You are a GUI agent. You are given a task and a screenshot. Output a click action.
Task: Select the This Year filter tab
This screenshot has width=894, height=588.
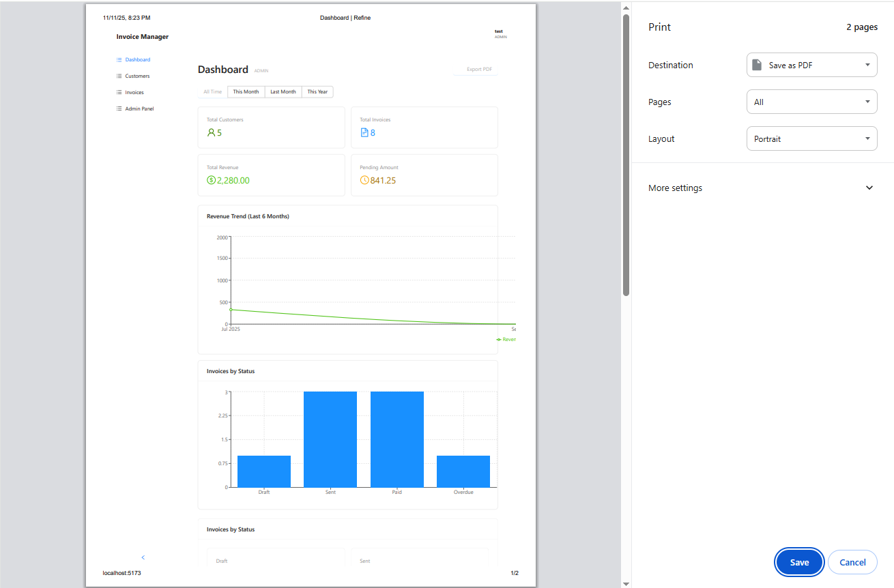317,92
